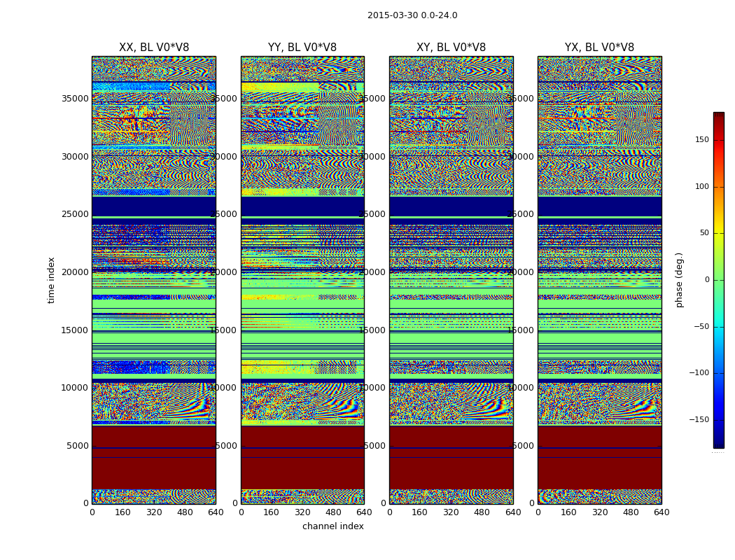Image resolution: width=735 pixels, height=560 pixels.
Task: Click XX plot x-axis tick 480
Action: click(x=185, y=512)
